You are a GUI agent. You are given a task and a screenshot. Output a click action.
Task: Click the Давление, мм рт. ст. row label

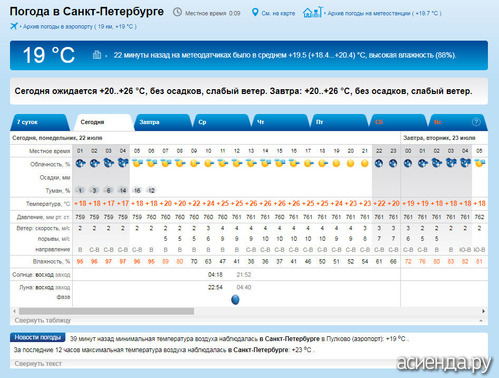[43, 217]
